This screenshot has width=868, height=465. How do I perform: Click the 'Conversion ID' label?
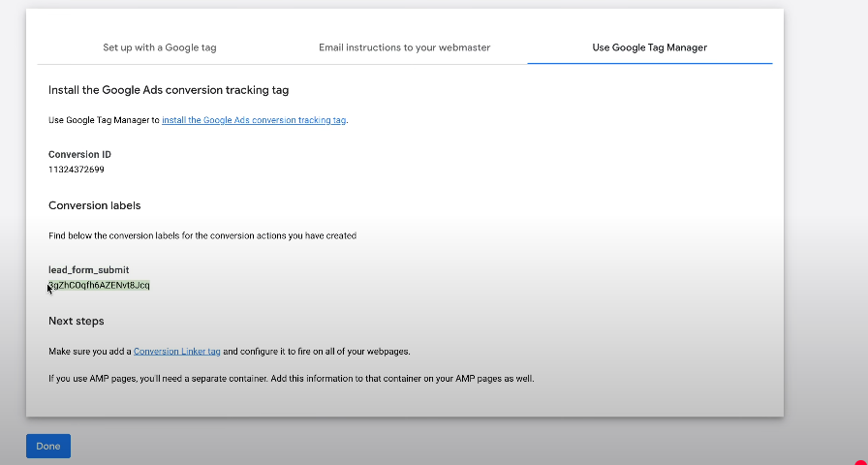pos(79,154)
